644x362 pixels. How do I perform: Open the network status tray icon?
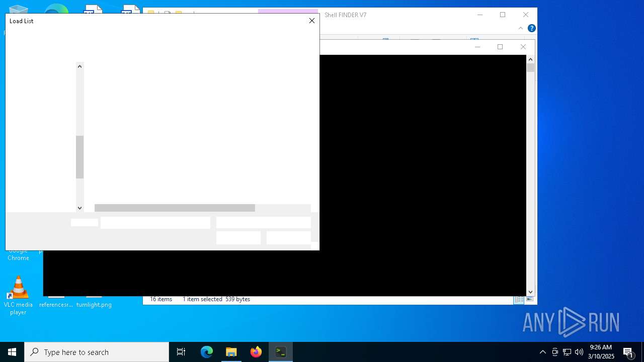click(567, 352)
